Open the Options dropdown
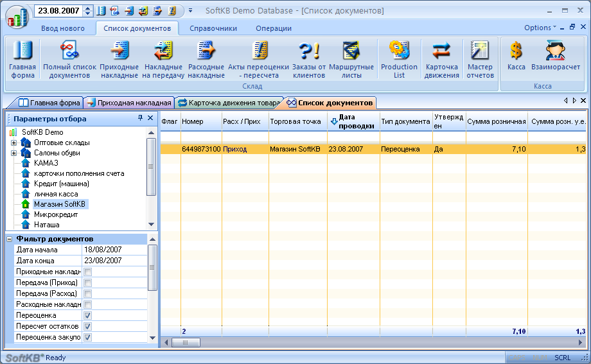Screen dimensions: 591x364 point(540,28)
